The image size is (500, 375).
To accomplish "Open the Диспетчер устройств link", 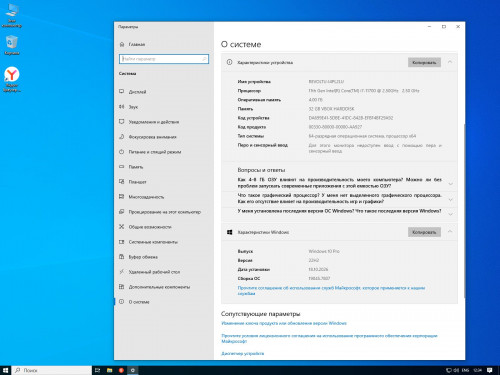I will click(242, 353).
